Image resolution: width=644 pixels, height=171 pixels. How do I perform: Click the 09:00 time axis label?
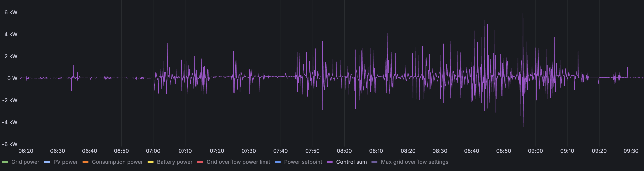pyautogui.click(x=535, y=151)
